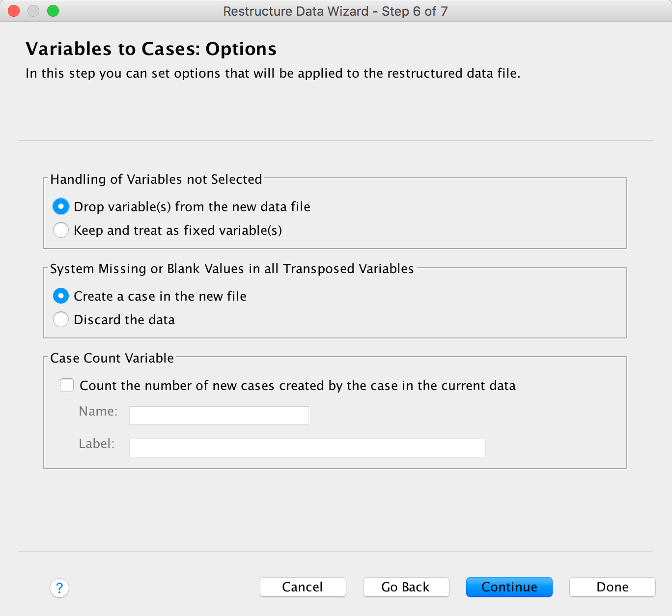672x616 pixels.
Task: Click the yellow minimize window button
Action: (x=33, y=11)
